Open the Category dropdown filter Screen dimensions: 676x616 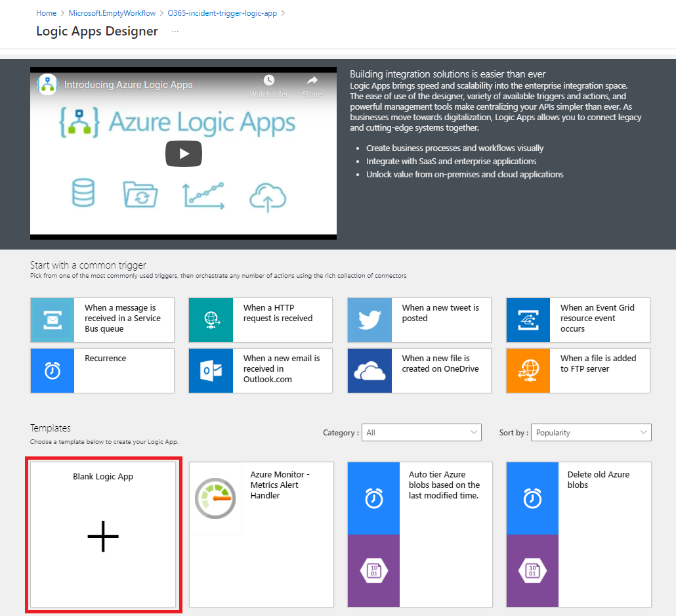422,433
